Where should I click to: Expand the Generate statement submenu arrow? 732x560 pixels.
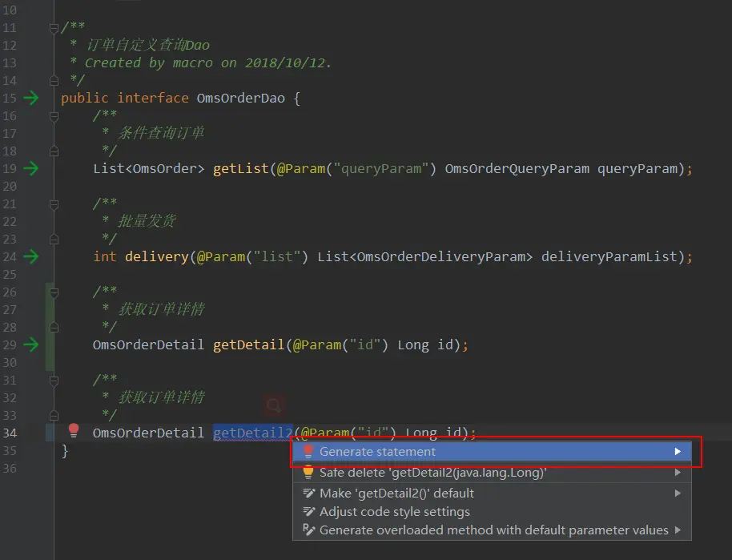tap(678, 452)
